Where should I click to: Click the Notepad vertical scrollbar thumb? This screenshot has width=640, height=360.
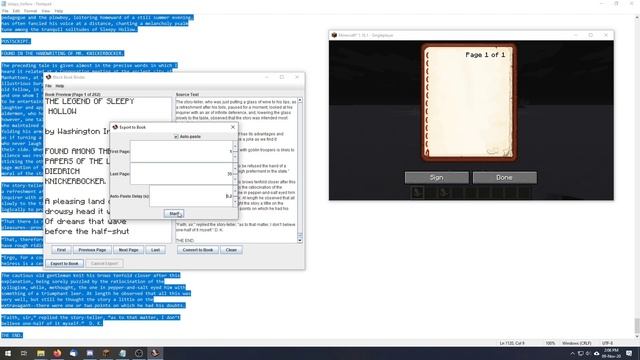tap(637, 325)
